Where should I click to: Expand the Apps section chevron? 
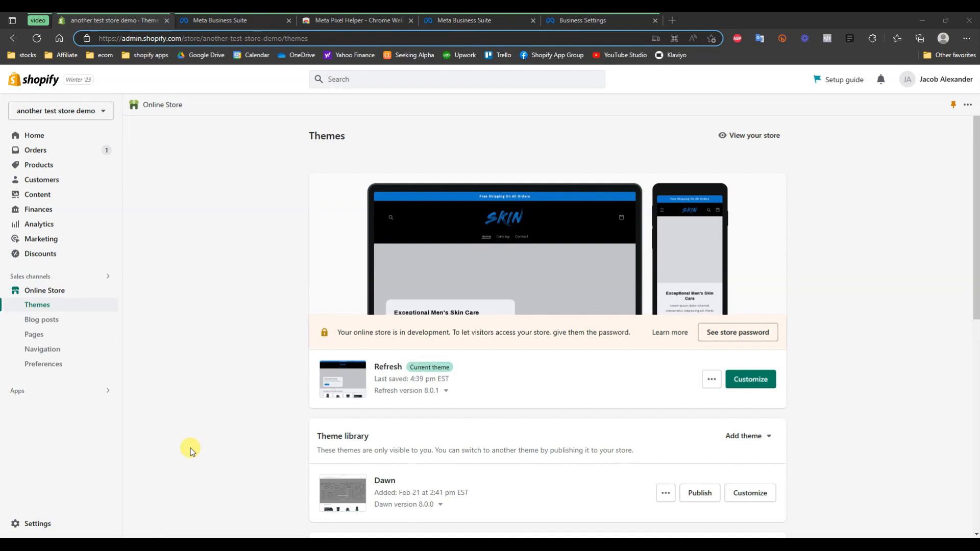[108, 390]
